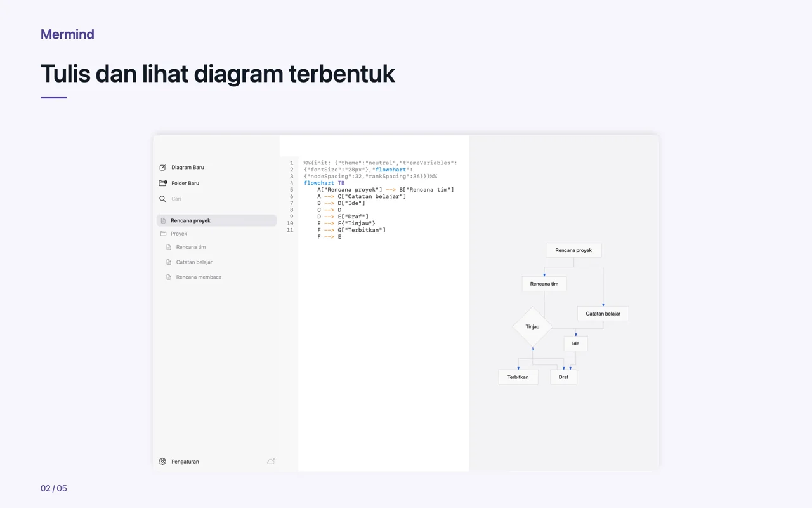Screen dimensions: 812x508
Task: Click code line 'A --> C["Catatan belajar"]'
Action: [362, 196]
